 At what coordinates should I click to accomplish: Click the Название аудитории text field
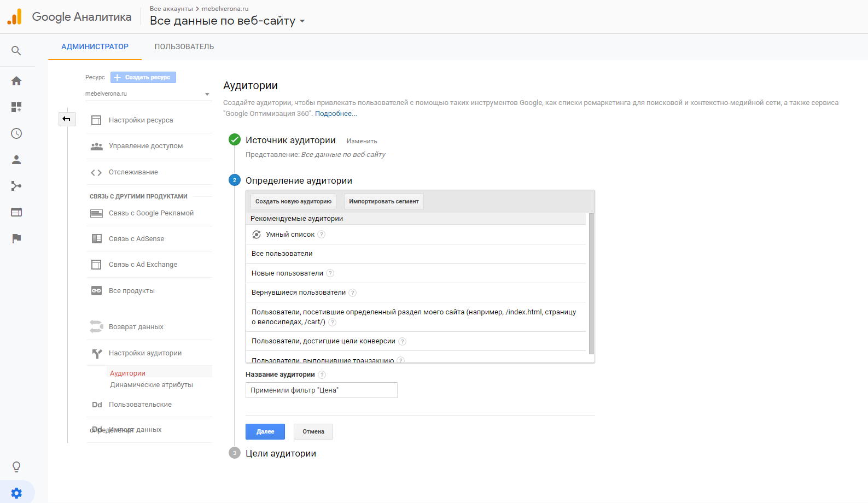pos(321,390)
